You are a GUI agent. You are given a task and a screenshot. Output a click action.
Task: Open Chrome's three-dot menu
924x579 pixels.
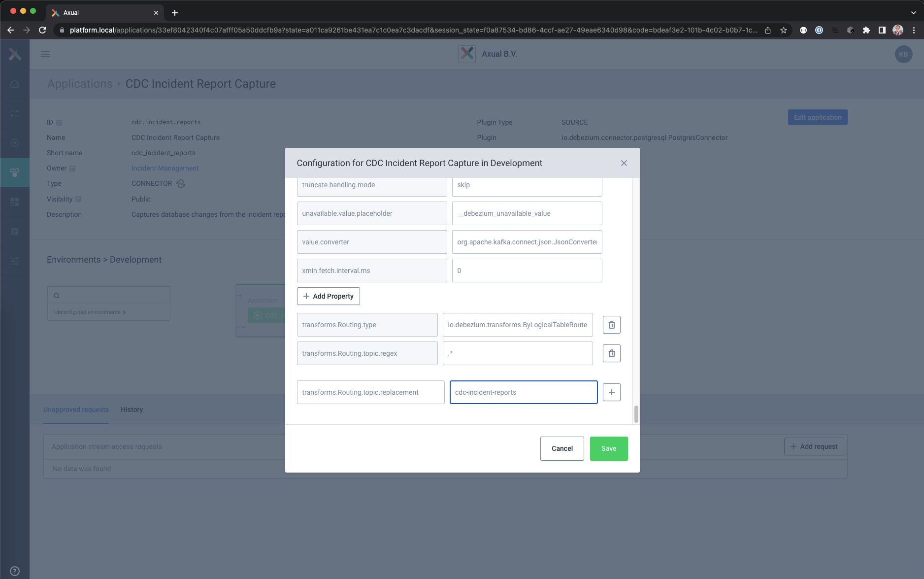coord(914,30)
